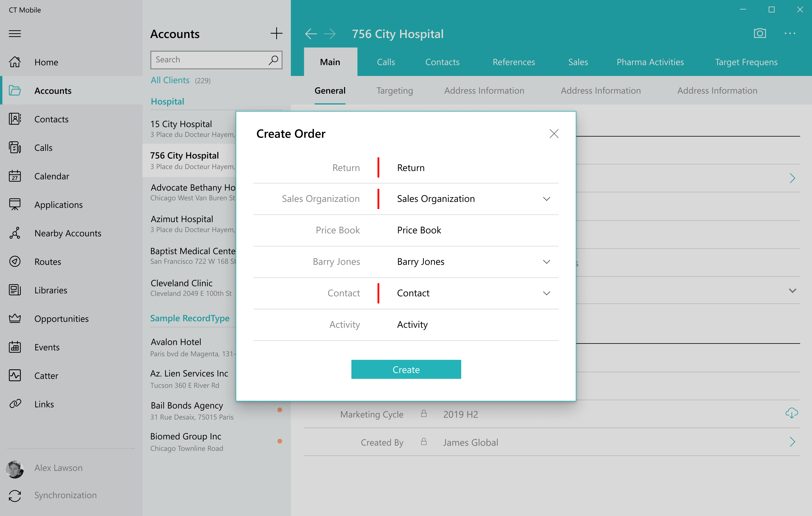Viewport: 812px width, 516px height.
Task: Open the hamburger navigation menu
Action: pos(15,34)
